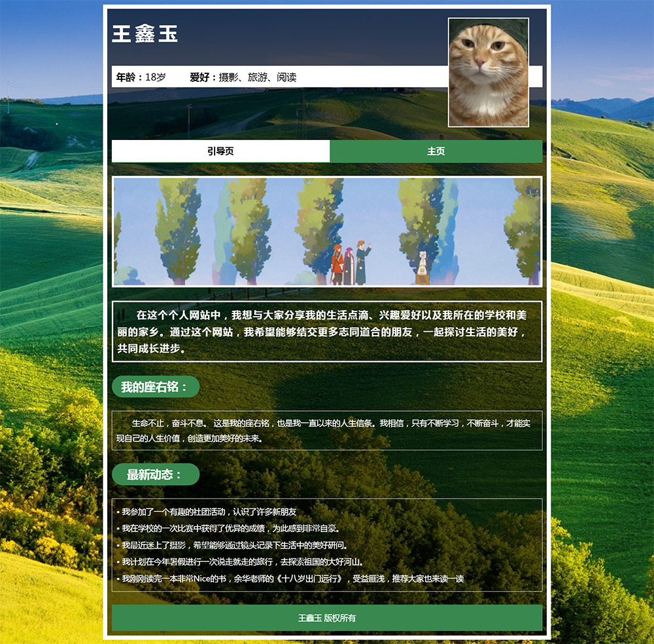The height and width of the screenshot is (644, 654).
Task: Open the 引导页 navigation tab
Action: point(220,151)
